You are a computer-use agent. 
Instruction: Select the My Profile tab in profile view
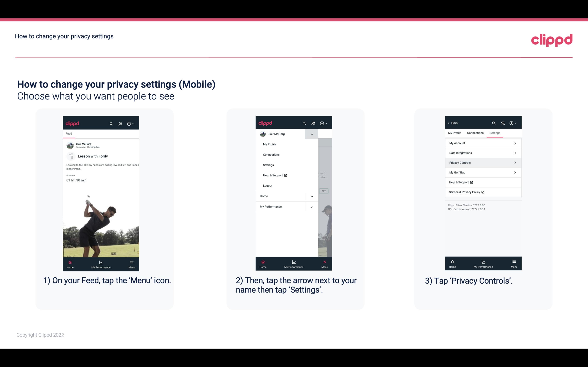(454, 133)
